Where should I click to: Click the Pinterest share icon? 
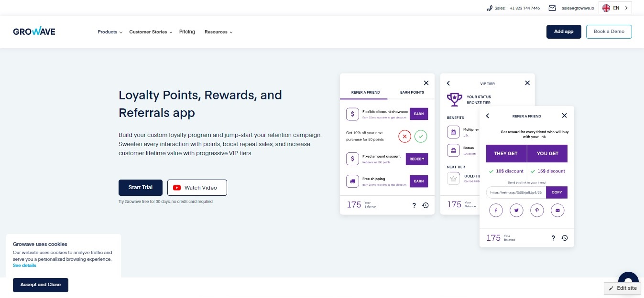(x=537, y=210)
